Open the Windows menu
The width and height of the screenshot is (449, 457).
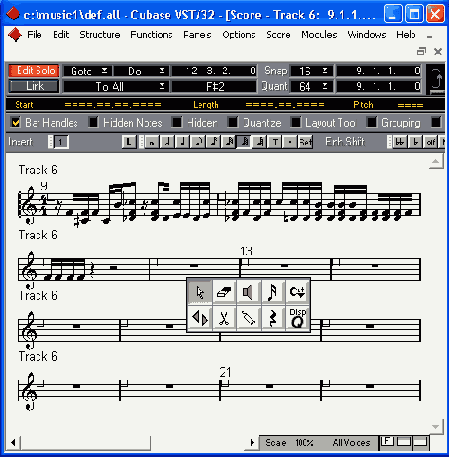[367, 35]
